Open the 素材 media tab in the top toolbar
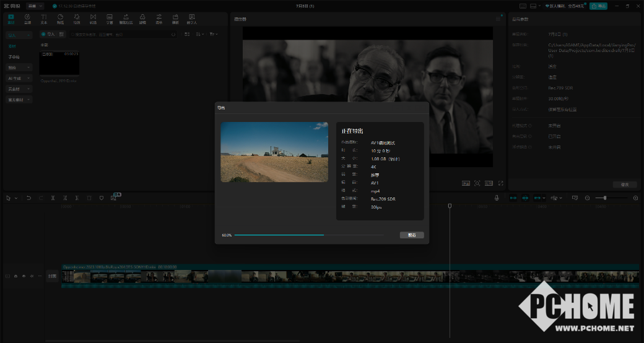This screenshot has width=644, height=343. click(11, 19)
